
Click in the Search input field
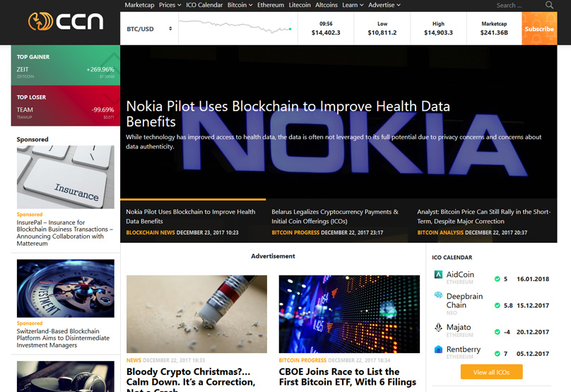(x=519, y=6)
